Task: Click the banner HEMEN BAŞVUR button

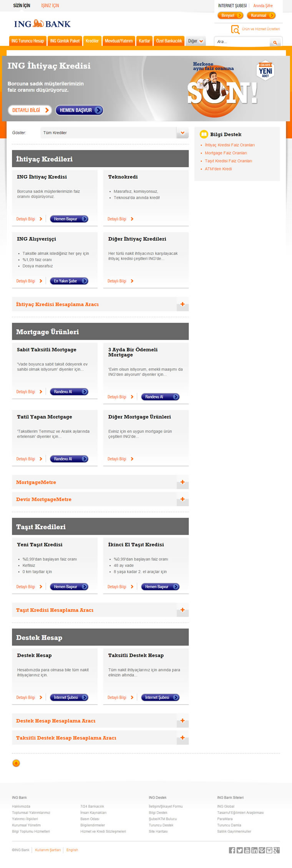Action: point(79,110)
